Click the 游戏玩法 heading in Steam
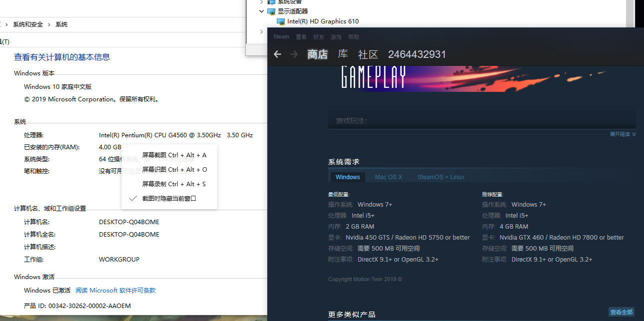The height and width of the screenshot is (321, 644). (352, 121)
